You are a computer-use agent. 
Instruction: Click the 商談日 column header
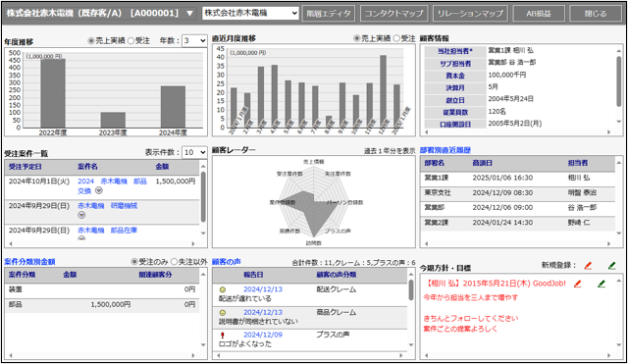482,164
